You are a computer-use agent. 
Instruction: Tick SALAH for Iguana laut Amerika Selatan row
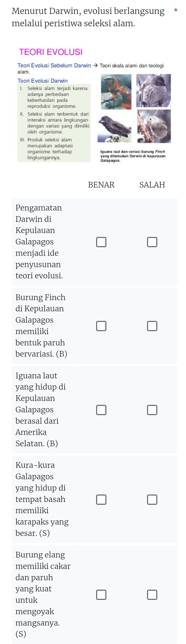[x=152, y=410]
